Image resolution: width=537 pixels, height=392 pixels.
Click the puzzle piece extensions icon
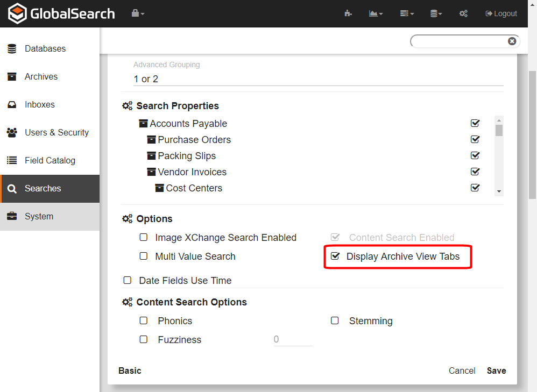click(x=348, y=13)
